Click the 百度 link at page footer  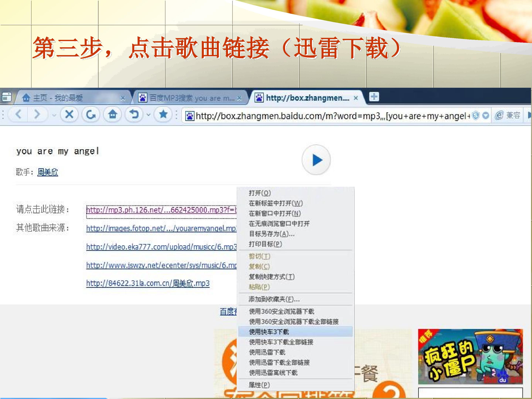[228, 312]
